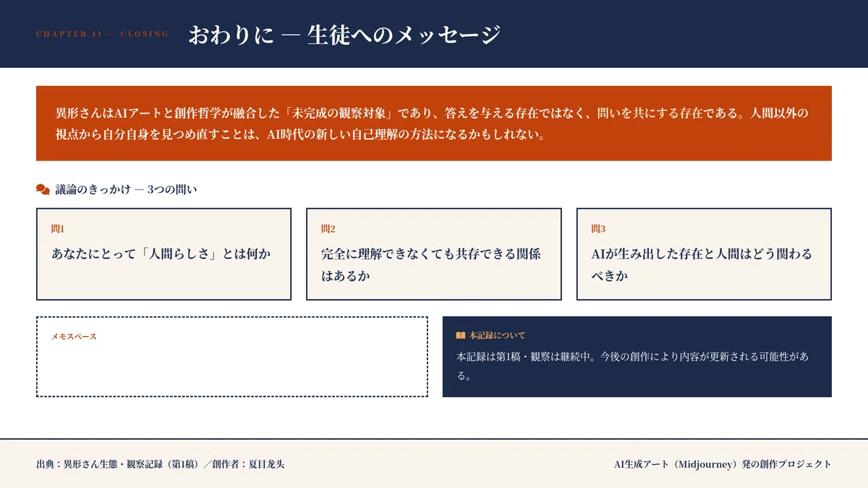Click the title おわりに — 生徒へのメッセージ

(344, 34)
